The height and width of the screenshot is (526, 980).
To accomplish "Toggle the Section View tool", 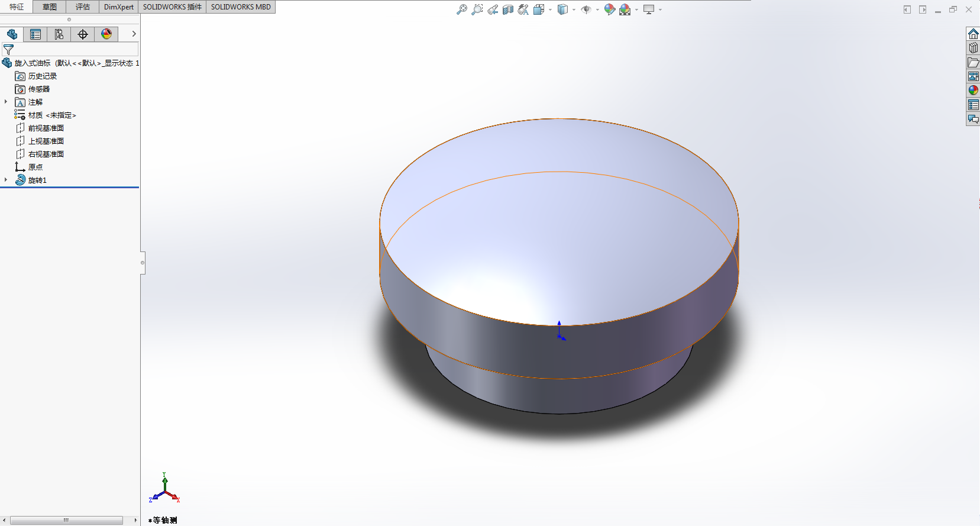I will pos(508,9).
